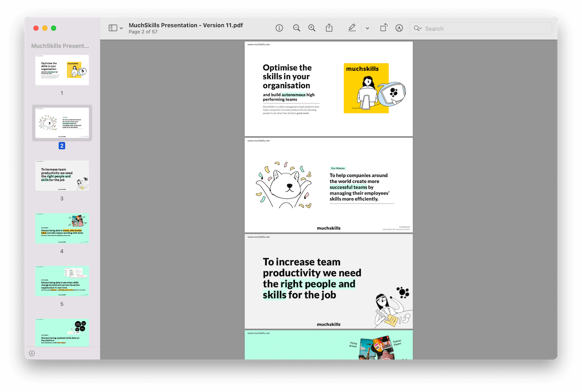Open the document info inspector
Viewport: 582px width, 392px height.
tap(279, 28)
